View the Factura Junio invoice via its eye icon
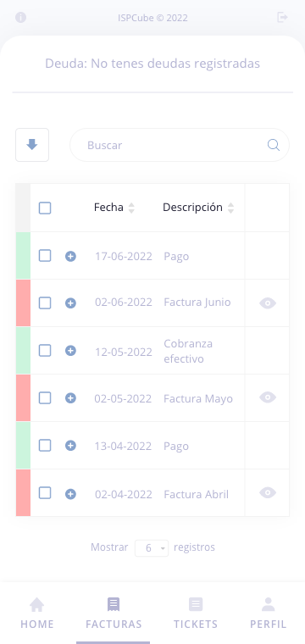Viewport: 305px width, 644px height. pyautogui.click(x=268, y=303)
